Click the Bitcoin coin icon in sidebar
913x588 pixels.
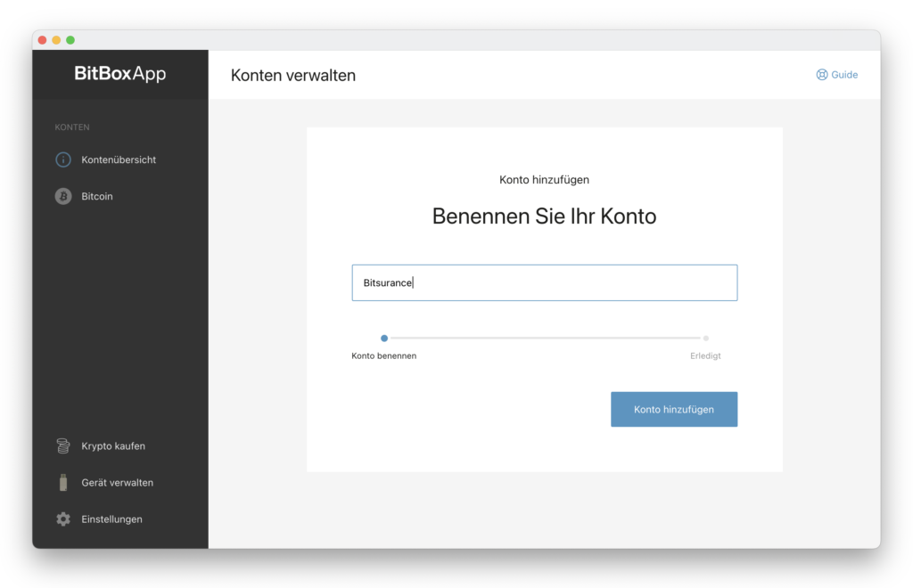[63, 197]
